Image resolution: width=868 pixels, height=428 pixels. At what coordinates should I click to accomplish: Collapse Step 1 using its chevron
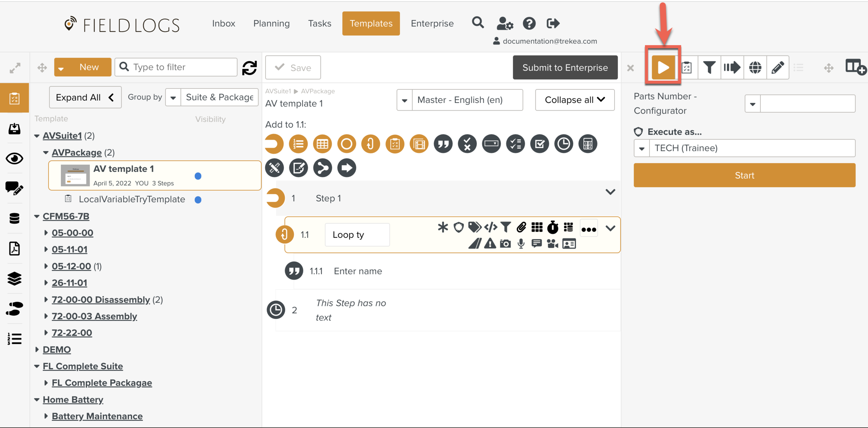[x=610, y=192]
